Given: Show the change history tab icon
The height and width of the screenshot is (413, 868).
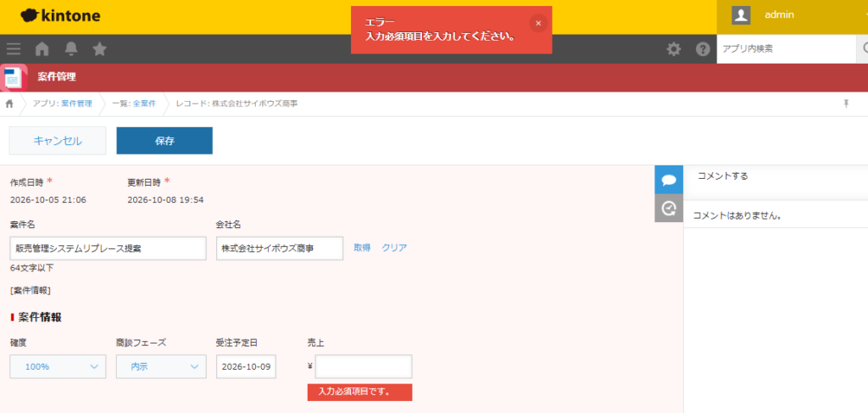Looking at the screenshot, I should coord(669,208).
